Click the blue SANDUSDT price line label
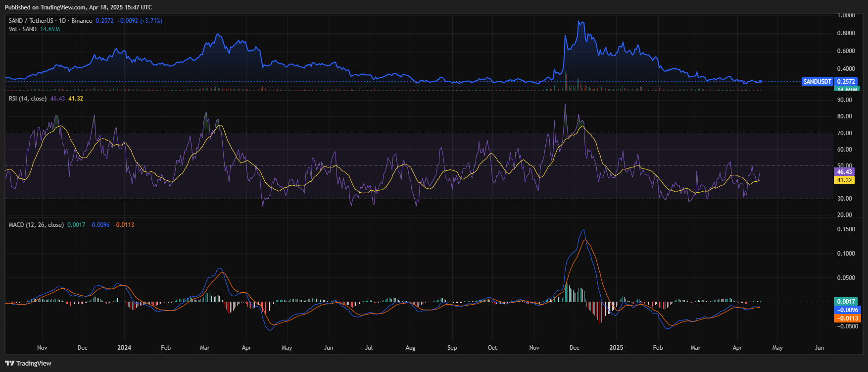 point(817,82)
